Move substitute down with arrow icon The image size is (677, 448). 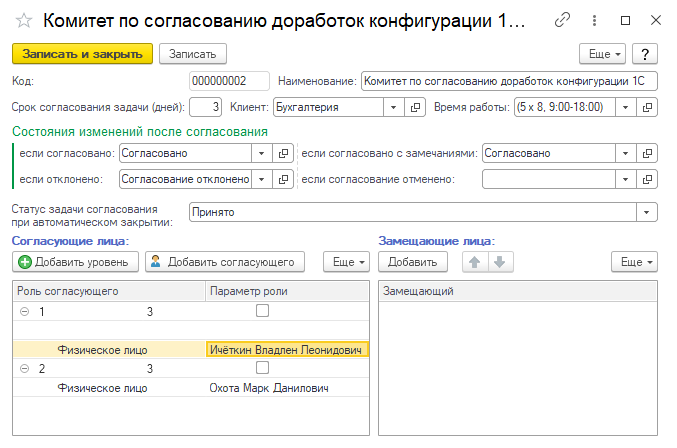(500, 262)
